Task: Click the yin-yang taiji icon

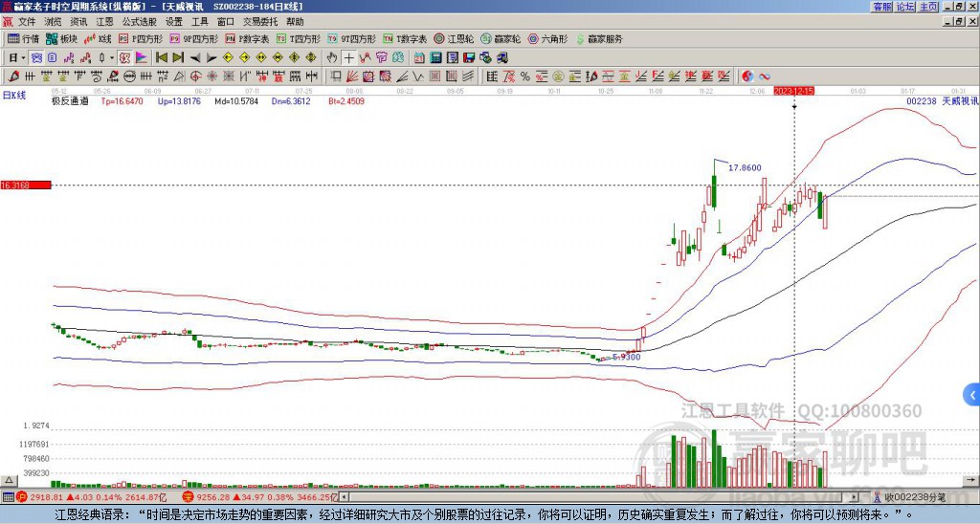Action: pyautogui.click(x=748, y=76)
